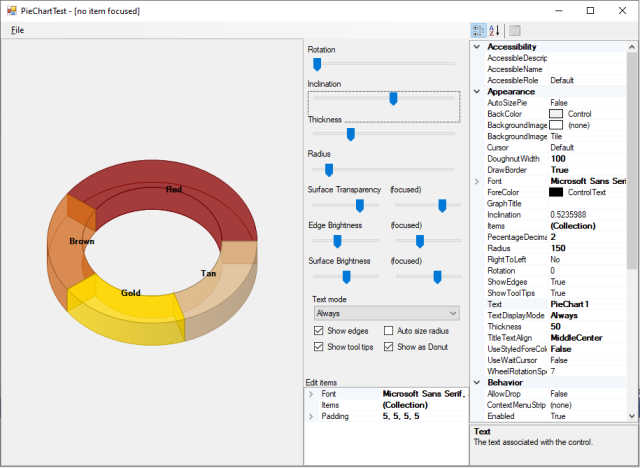Viewport: 640px width, 468px height.
Task: Open the File menu
Action: click(x=17, y=30)
